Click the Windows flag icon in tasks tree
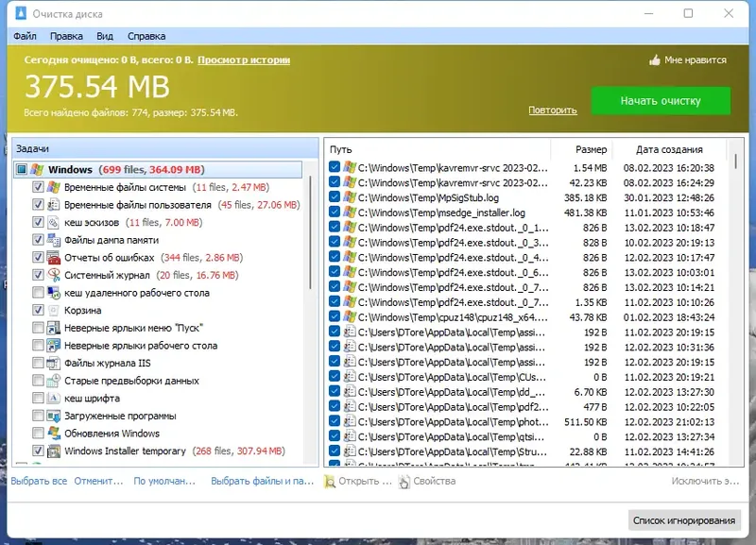The height and width of the screenshot is (545, 756). (37, 170)
